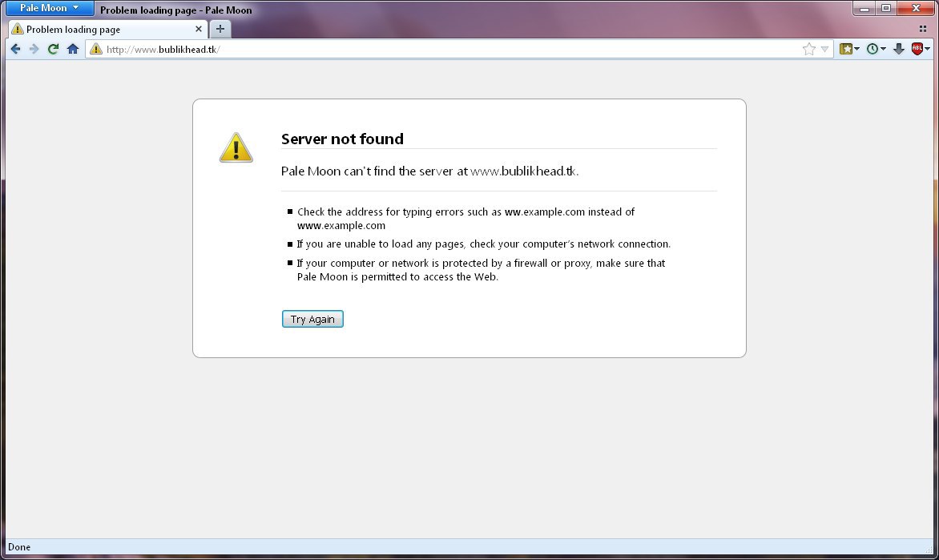
Task: Go back to the previous page
Action: coord(15,49)
